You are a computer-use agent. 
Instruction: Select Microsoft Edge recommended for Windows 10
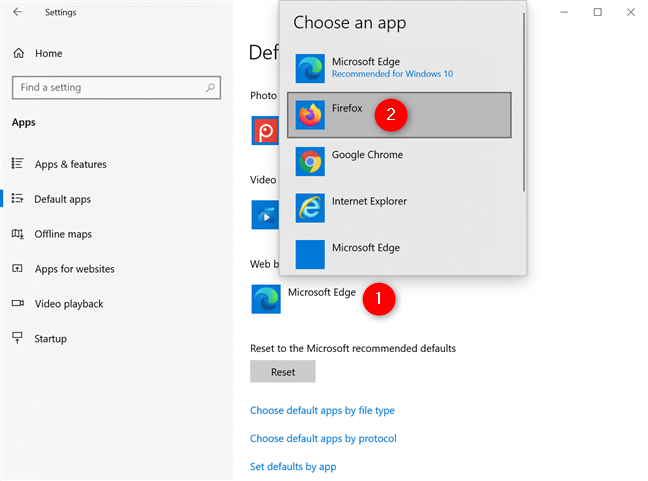(x=399, y=68)
